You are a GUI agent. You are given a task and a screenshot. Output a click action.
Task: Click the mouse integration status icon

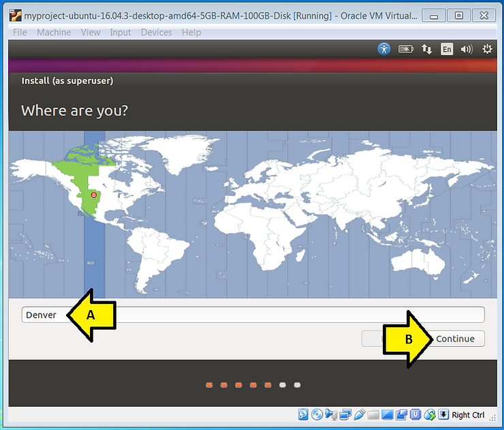tap(430, 415)
